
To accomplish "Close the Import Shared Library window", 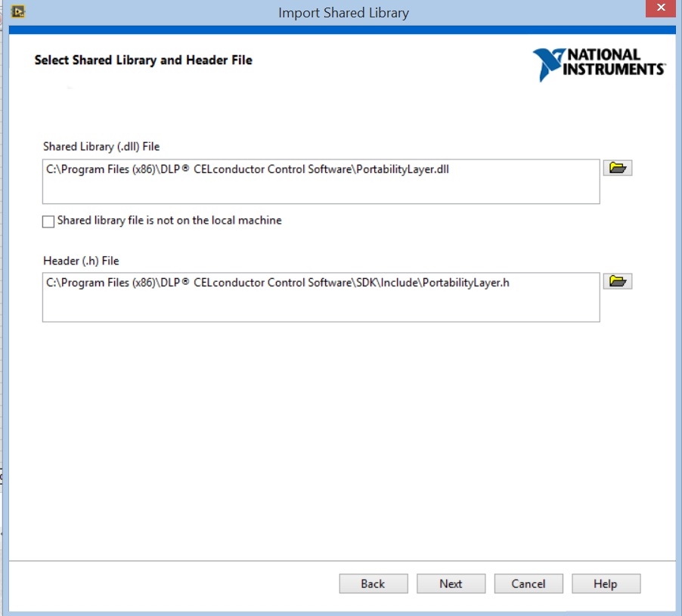I will coord(661,8).
